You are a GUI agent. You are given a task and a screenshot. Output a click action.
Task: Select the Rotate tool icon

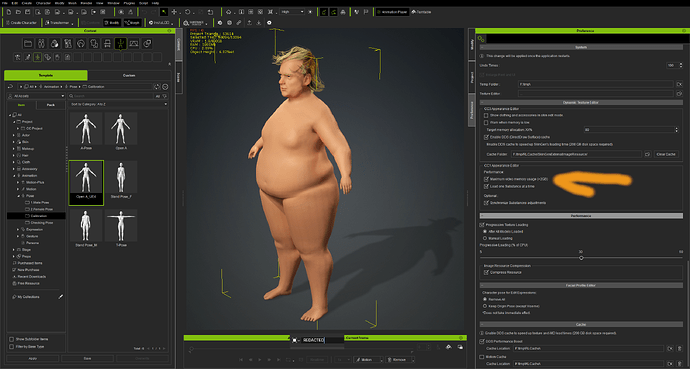[x=188, y=12]
